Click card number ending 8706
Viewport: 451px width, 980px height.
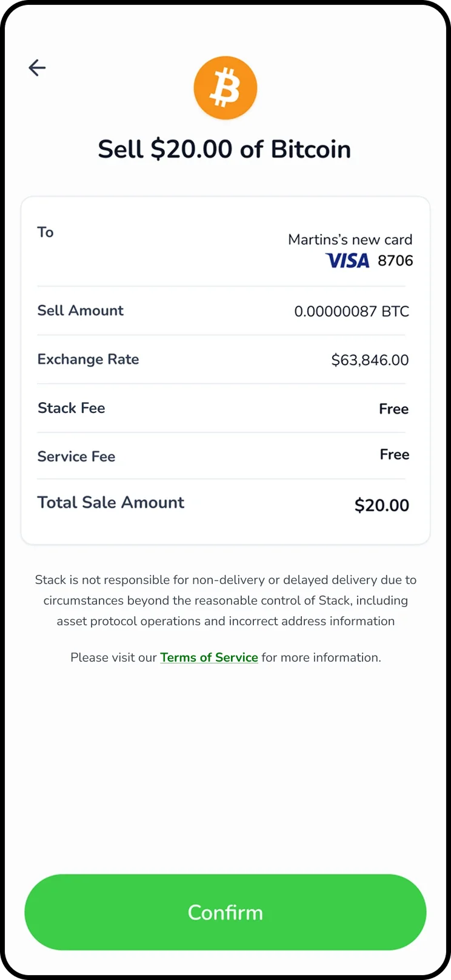point(395,261)
